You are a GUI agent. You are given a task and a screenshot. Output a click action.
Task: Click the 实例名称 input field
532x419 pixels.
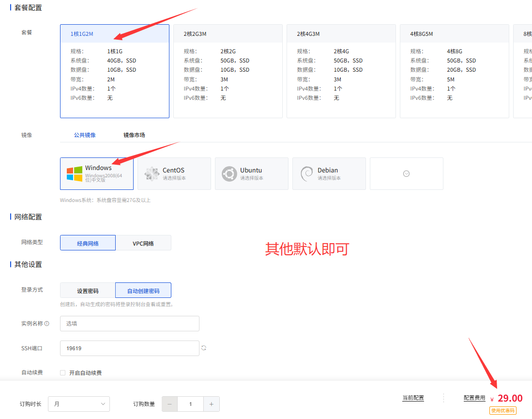coord(130,324)
